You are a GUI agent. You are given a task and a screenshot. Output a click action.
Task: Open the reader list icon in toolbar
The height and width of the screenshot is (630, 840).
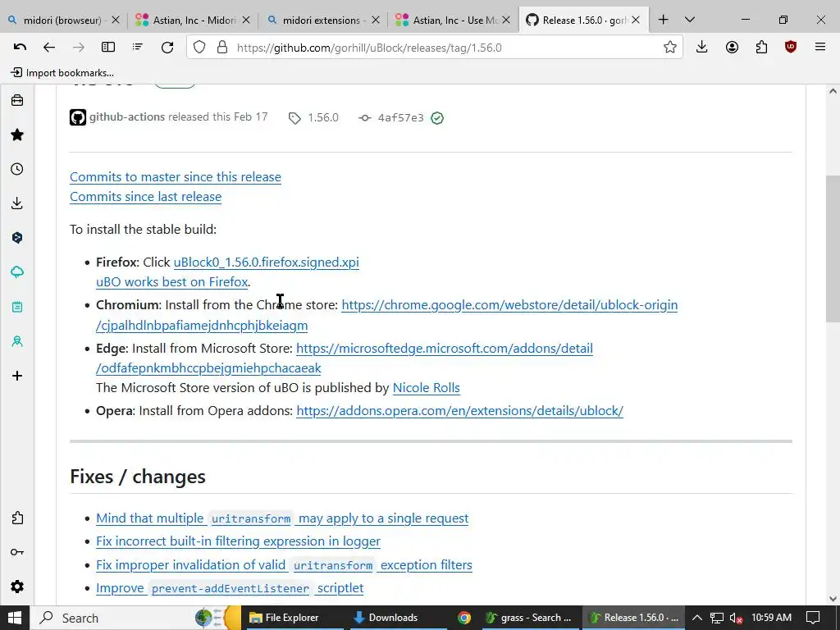click(x=138, y=47)
